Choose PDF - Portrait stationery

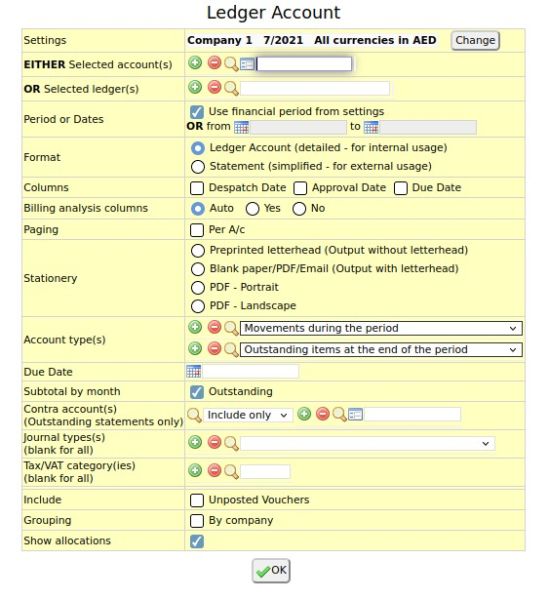pos(198,288)
